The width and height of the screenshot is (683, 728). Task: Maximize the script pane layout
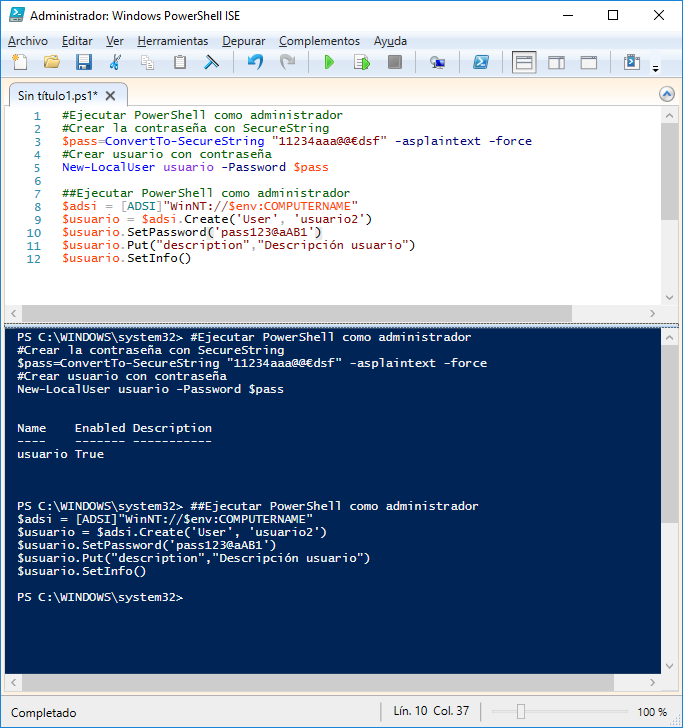[589, 62]
